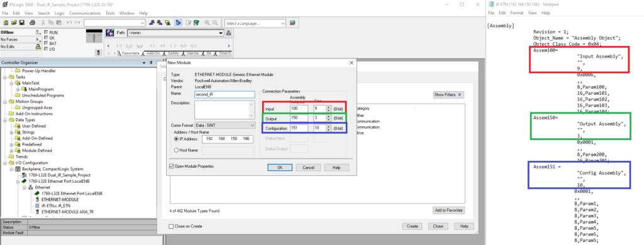The height and width of the screenshot is (245, 644).
Task: Insert Examine On contact instruction
Action: click(153, 46)
